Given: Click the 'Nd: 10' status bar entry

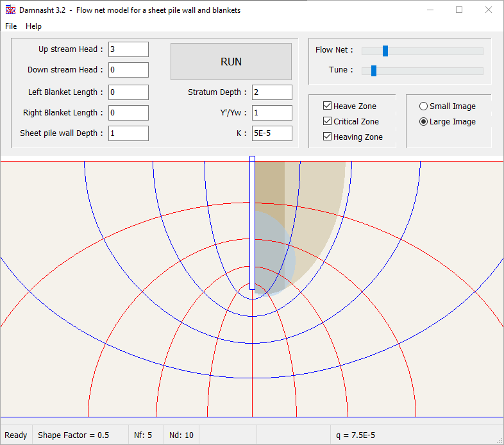Looking at the screenshot, I should point(181,435).
